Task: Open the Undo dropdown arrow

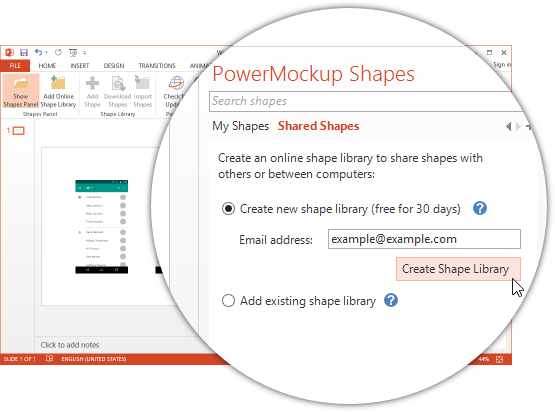Action: coord(46,52)
